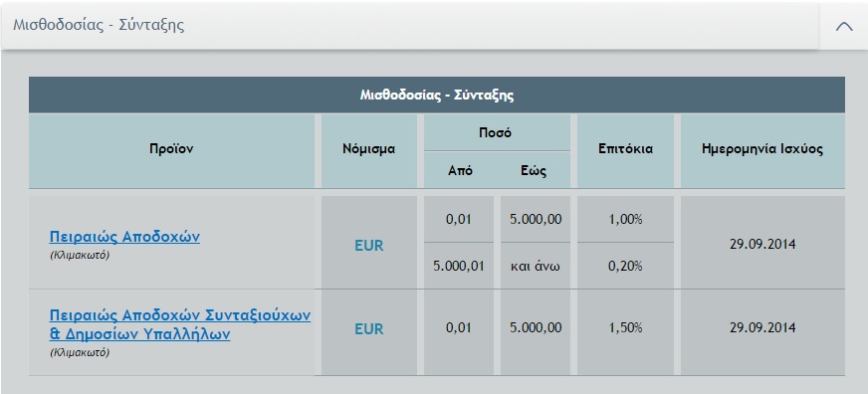Viewport: 868px width, 394px height.
Task: Select the EUR cell for Πειραιώς Αποδοχών
Action: point(368,243)
